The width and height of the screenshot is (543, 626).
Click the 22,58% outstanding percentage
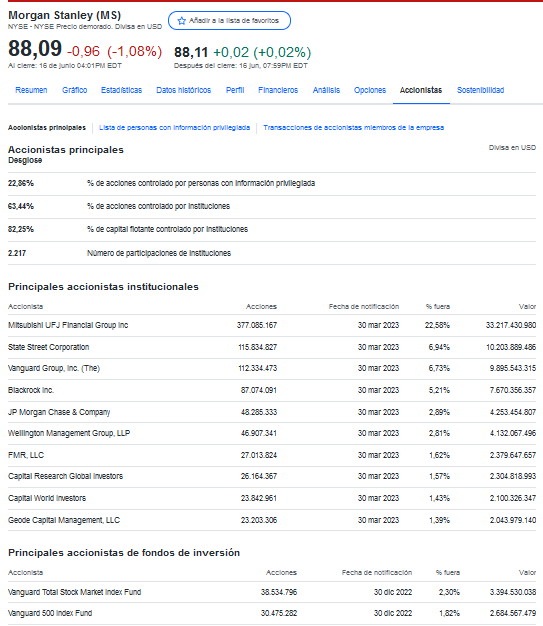coord(437,325)
